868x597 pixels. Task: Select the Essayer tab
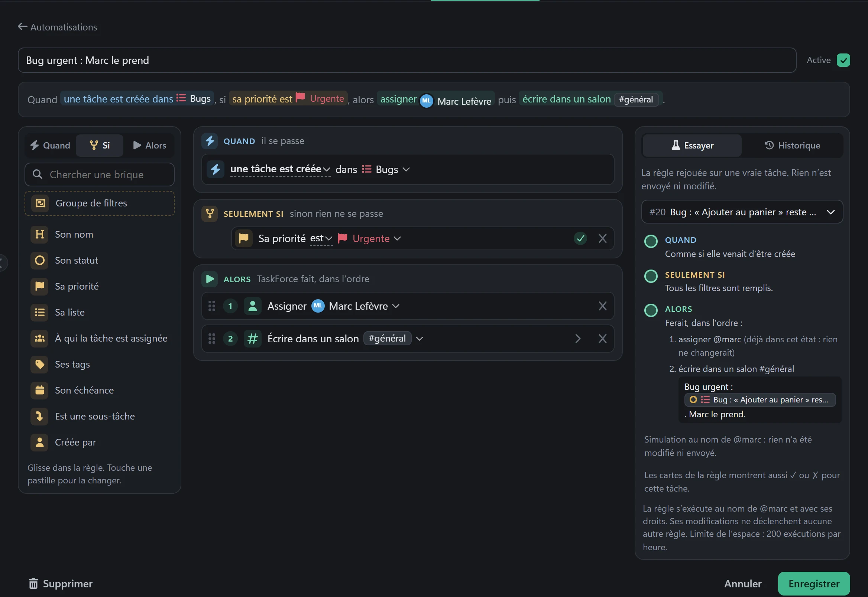click(x=692, y=146)
